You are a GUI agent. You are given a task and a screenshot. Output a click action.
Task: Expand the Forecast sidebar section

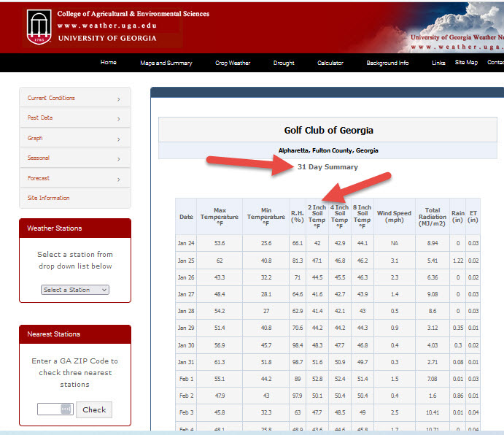coord(74,178)
